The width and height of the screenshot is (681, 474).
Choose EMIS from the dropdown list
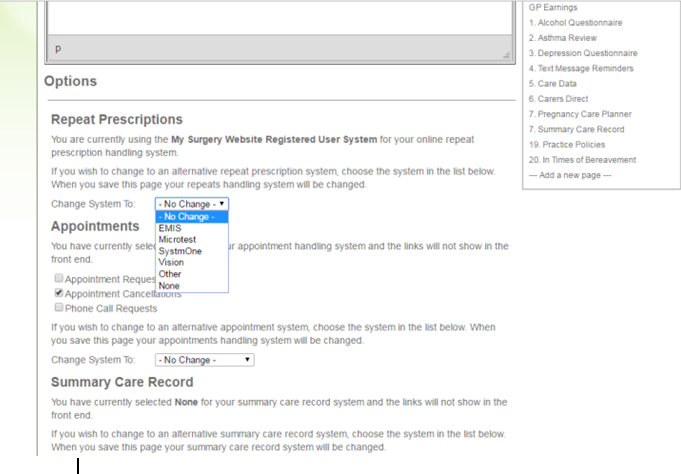pos(169,228)
